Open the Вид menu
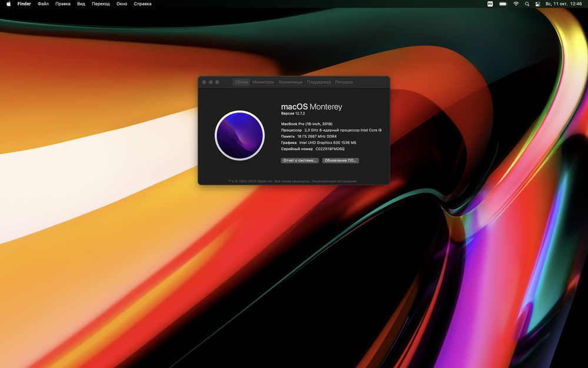This screenshot has width=588, height=368. point(81,4)
